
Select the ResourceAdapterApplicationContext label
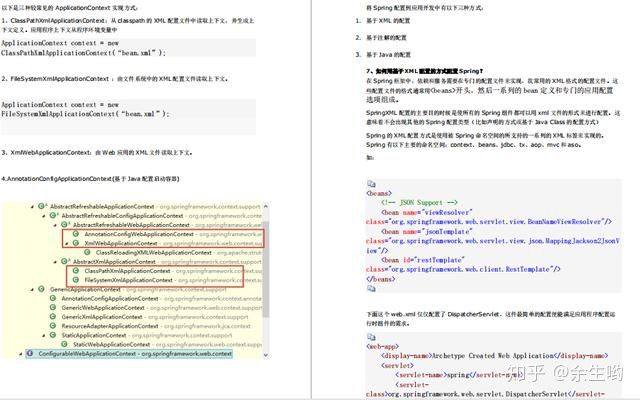coord(109,326)
